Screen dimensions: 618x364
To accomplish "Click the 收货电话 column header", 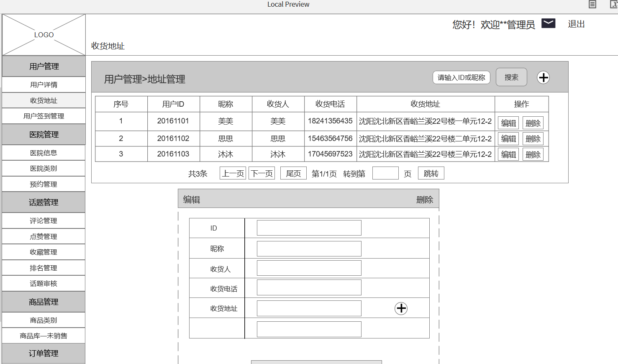I will (x=330, y=104).
